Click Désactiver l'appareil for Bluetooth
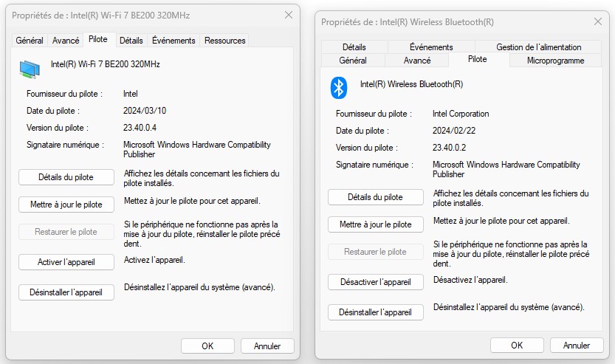Viewport: 615px width, 364px height. click(x=375, y=282)
